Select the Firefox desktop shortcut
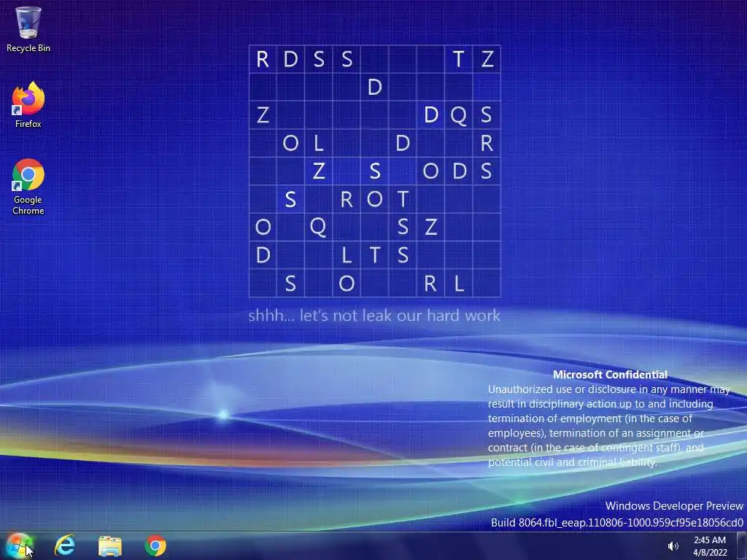 (28, 105)
